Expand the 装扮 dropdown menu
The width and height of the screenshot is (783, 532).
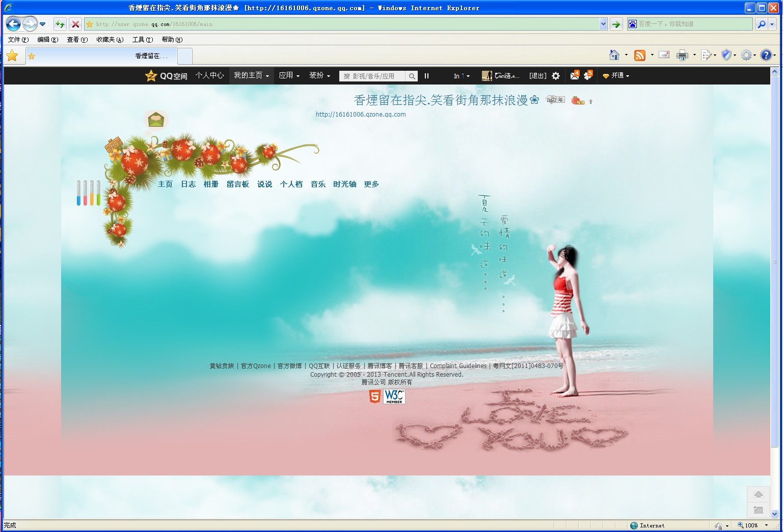coord(319,75)
